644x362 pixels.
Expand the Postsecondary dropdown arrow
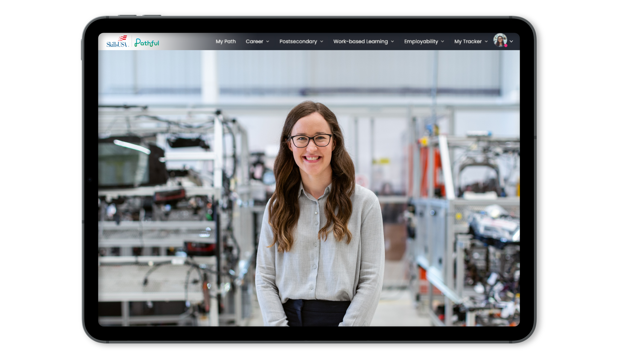321,41
